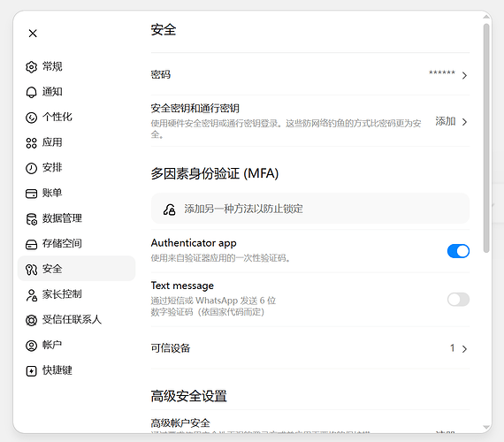The width and height of the screenshot is (504, 442).
Task: Open the 帐户 section
Action: [x=77, y=346]
